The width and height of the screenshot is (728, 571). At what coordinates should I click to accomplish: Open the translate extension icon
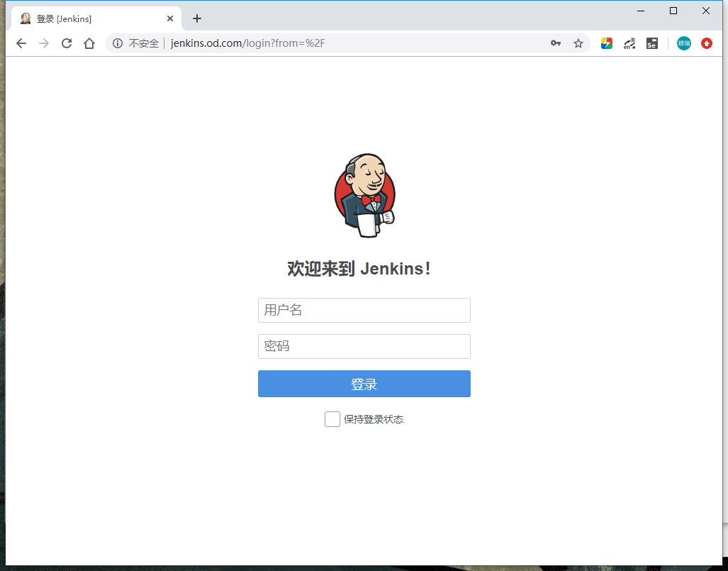coord(629,43)
